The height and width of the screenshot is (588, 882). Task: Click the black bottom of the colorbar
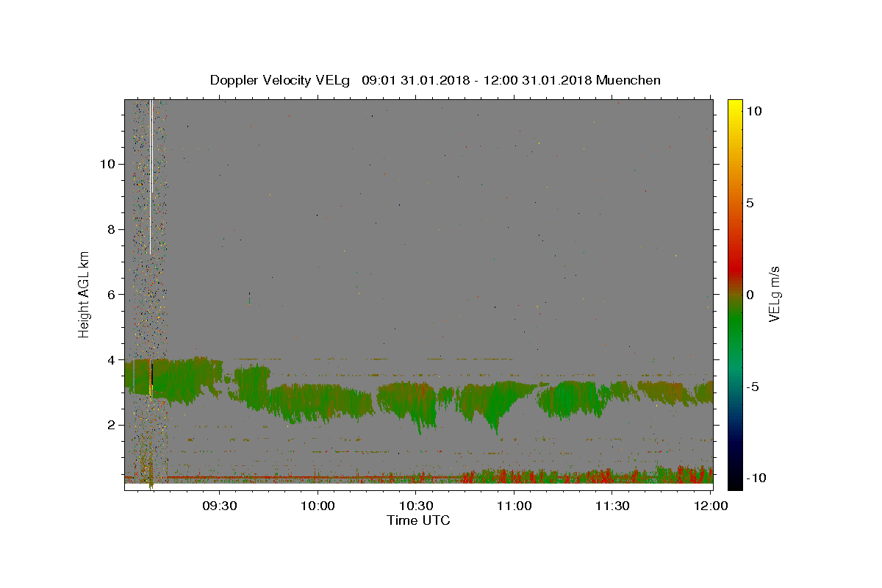(x=735, y=479)
